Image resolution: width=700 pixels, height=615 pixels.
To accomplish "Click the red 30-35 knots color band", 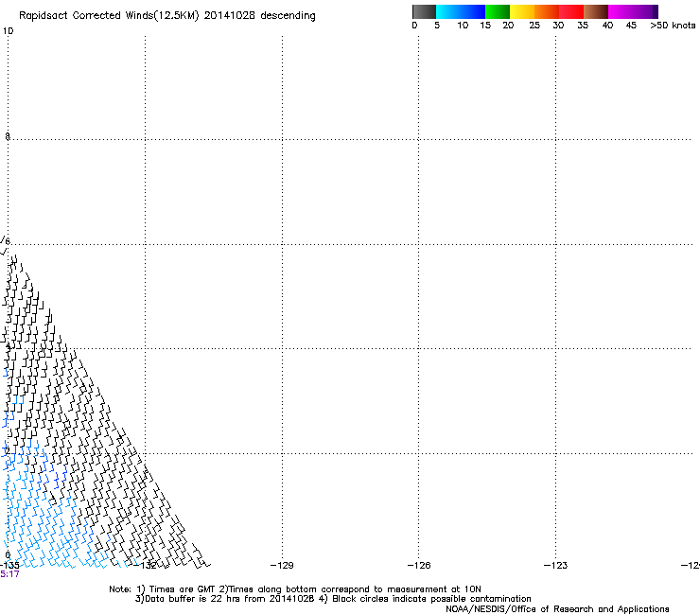I will pos(571,11).
